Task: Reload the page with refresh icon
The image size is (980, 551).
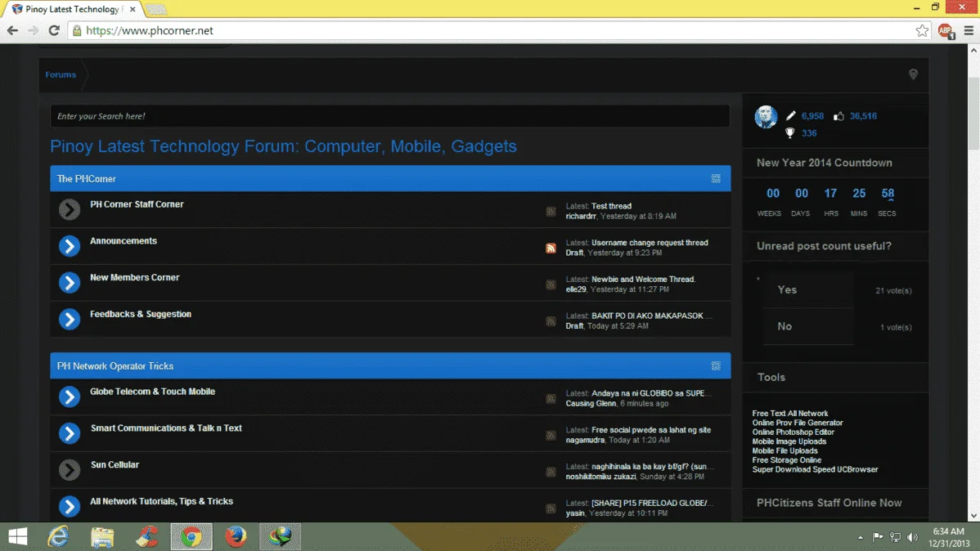Action: [x=54, y=30]
